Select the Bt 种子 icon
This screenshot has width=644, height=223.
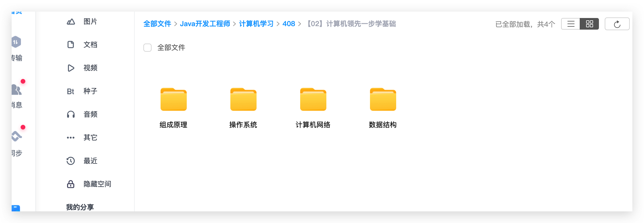pyautogui.click(x=70, y=91)
